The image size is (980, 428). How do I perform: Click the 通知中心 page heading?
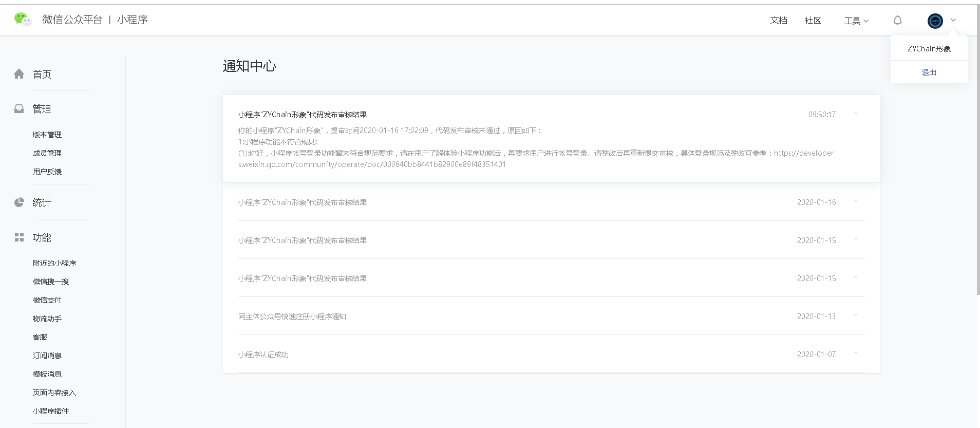(250, 66)
